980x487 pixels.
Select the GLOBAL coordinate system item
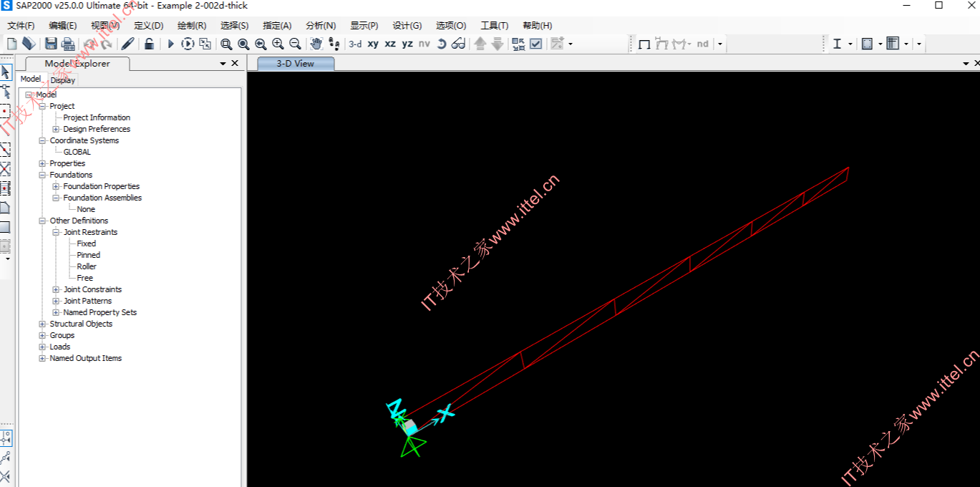point(77,152)
